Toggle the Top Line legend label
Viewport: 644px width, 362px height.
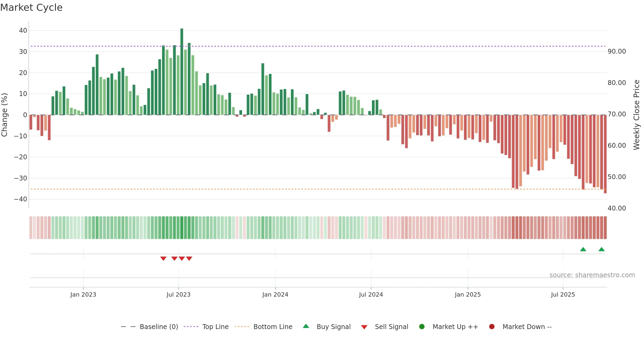[215, 327]
